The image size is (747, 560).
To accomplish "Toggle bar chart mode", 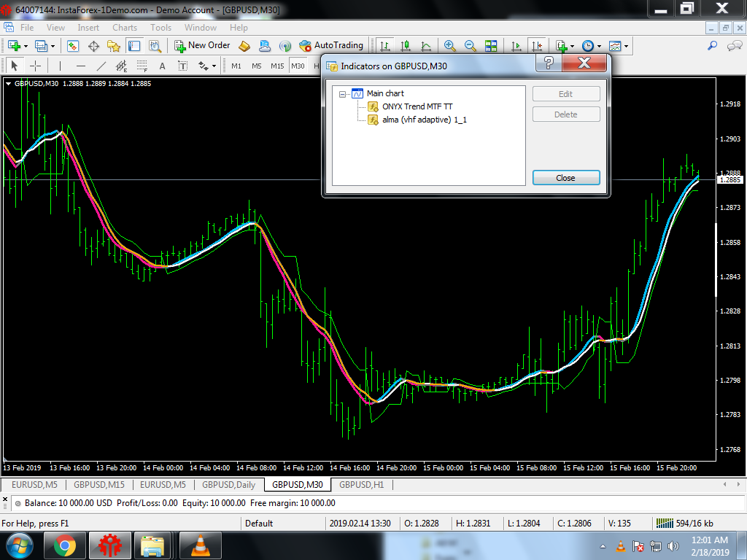I will click(384, 46).
